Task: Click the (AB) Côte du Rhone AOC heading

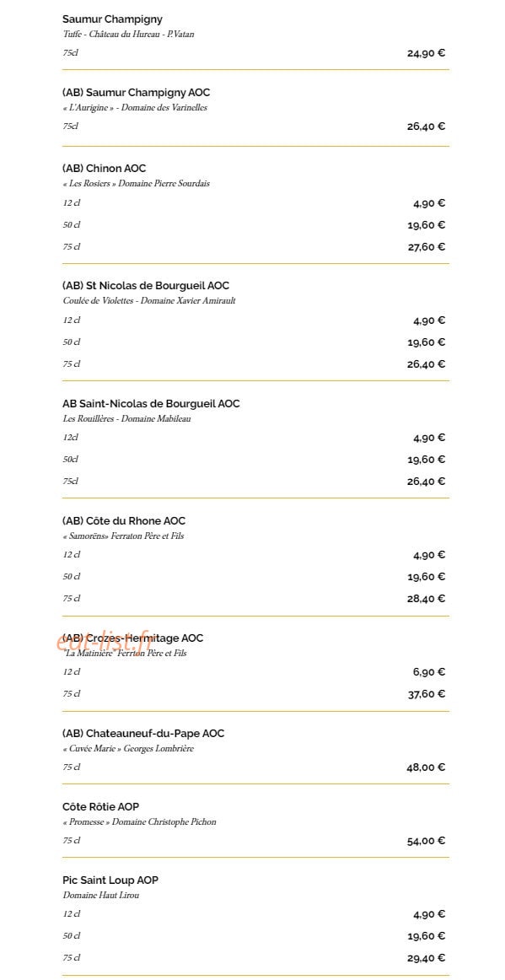Action: click(124, 520)
